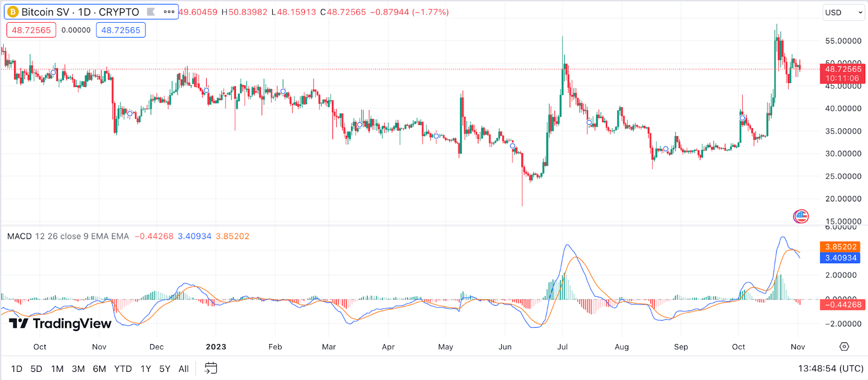Click the Bitcoin coin logo icon
Viewport: 868px width, 380px height.
coord(12,12)
